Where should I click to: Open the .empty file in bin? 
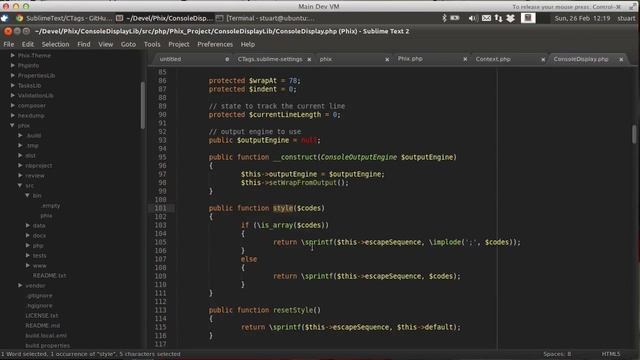tap(51, 206)
